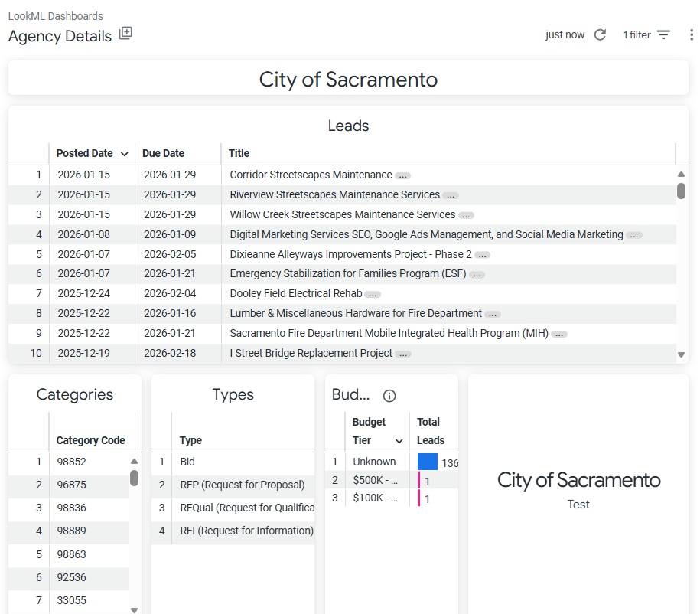Click the Title column header in Leads
The image size is (700, 614).
[x=239, y=153]
